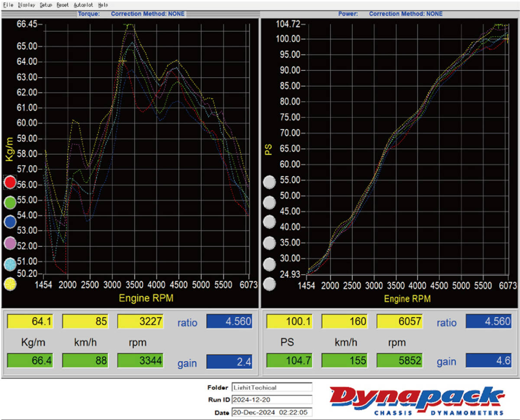Viewport: 520px width, 420px height.
Task: Select the purple run color circle
Action: pyautogui.click(x=10, y=243)
